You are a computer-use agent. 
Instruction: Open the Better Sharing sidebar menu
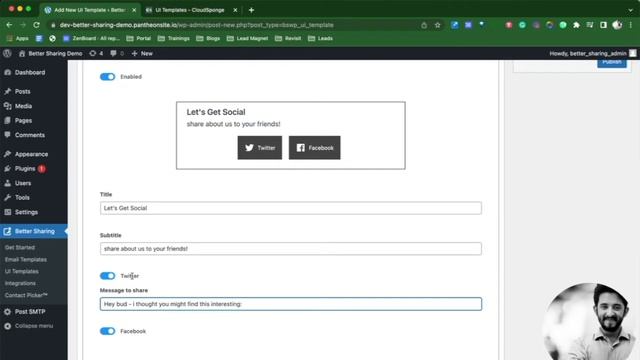point(33,231)
